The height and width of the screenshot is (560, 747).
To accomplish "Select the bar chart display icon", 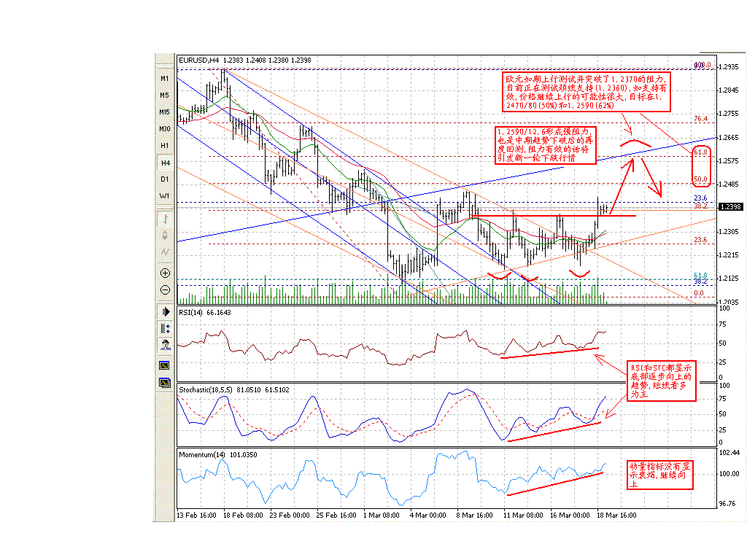I will point(166,219).
